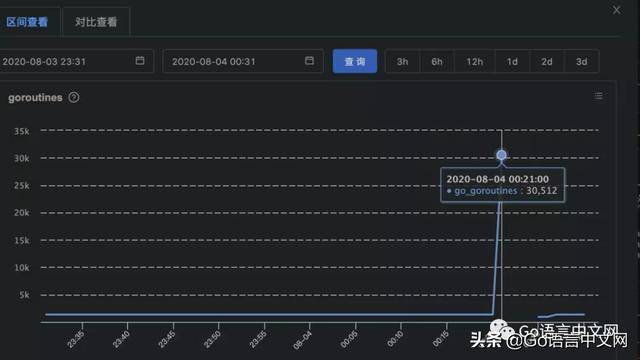Image resolution: width=640 pixels, height=360 pixels.
Task: Click the tooltip timestamp 2020-08-04 00:21:00
Action: point(498,179)
